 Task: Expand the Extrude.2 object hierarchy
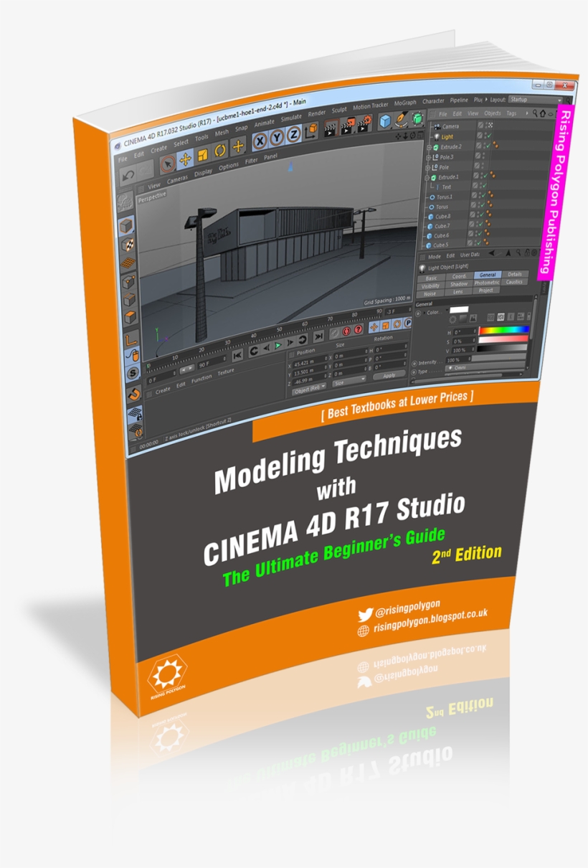click(429, 148)
